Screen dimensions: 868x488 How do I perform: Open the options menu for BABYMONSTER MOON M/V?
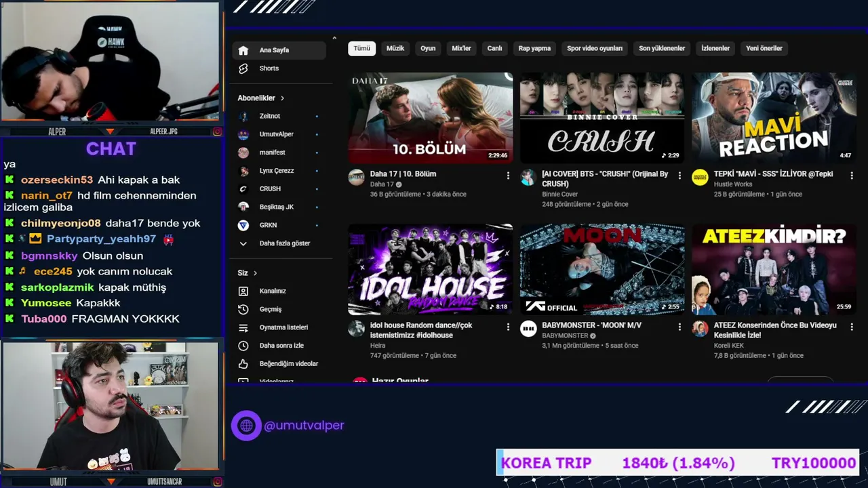pyautogui.click(x=679, y=327)
